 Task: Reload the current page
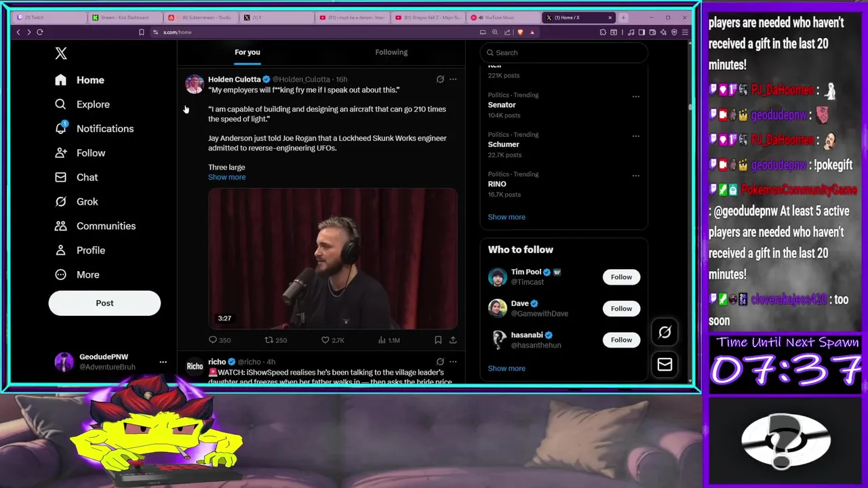pyautogui.click(x=40, y=33)
